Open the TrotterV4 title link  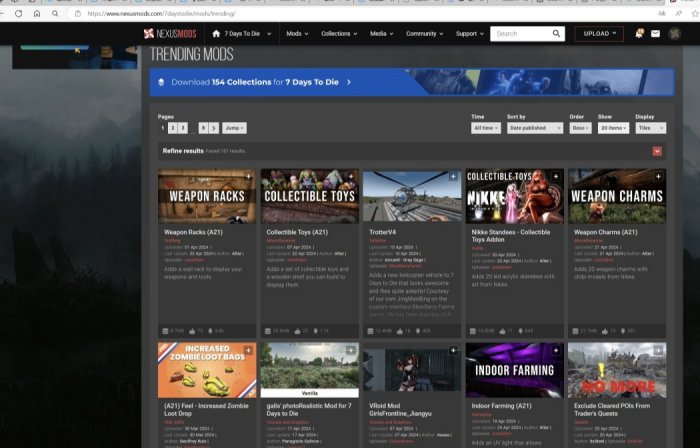tap(382, 232)
